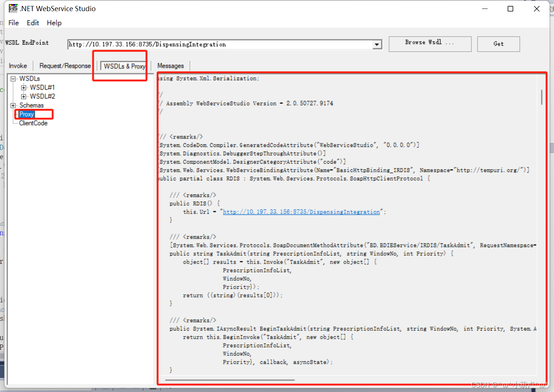This screenshot has height=392, width=554.
Task: Select the WSDLs & Proxy tab
Action: tap(124, 66)
